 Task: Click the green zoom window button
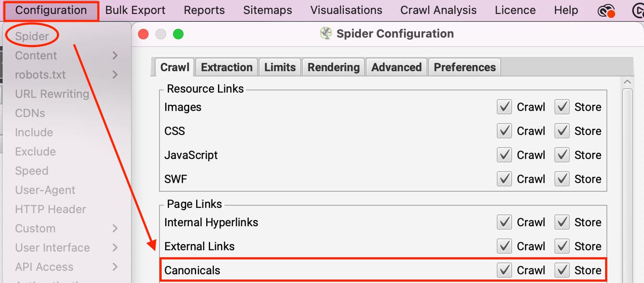178,34
